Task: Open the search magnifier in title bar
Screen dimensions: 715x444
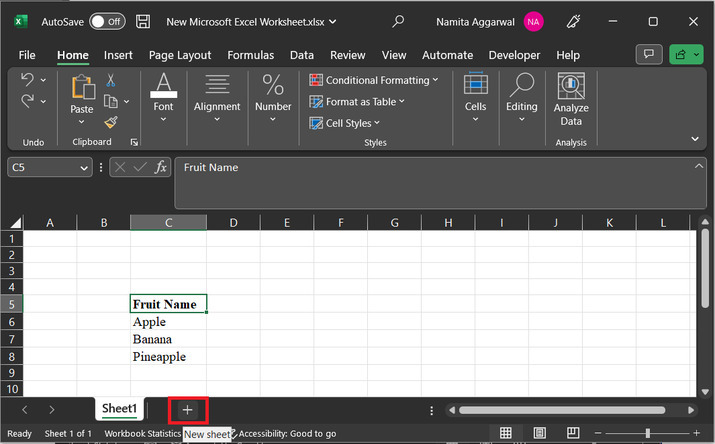Action: pos(398,21)
